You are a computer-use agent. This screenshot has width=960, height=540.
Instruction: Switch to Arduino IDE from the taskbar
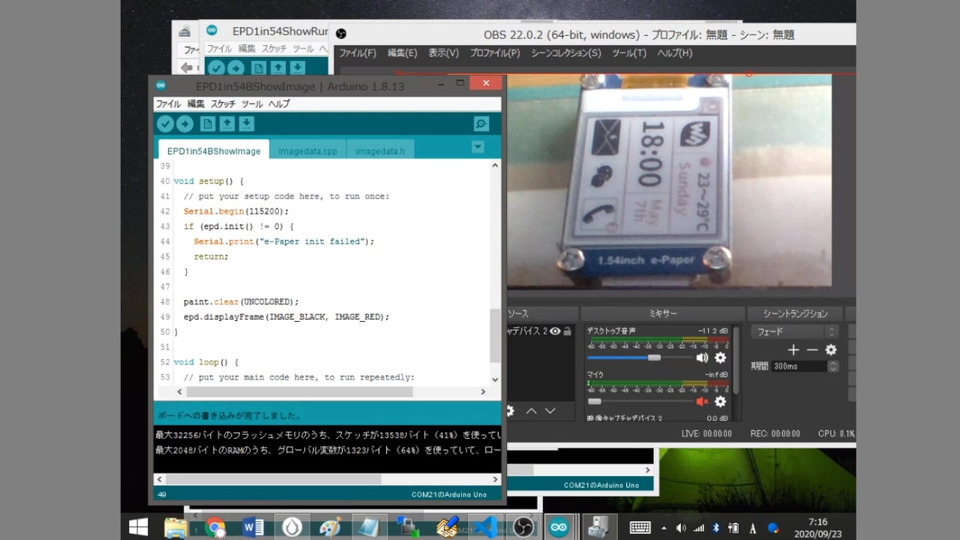click(x=559, y=527)
